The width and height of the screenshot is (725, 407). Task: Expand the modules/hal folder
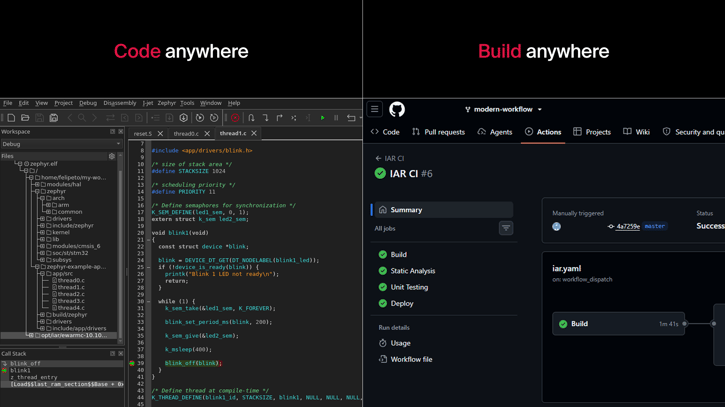tap(37, 185)
